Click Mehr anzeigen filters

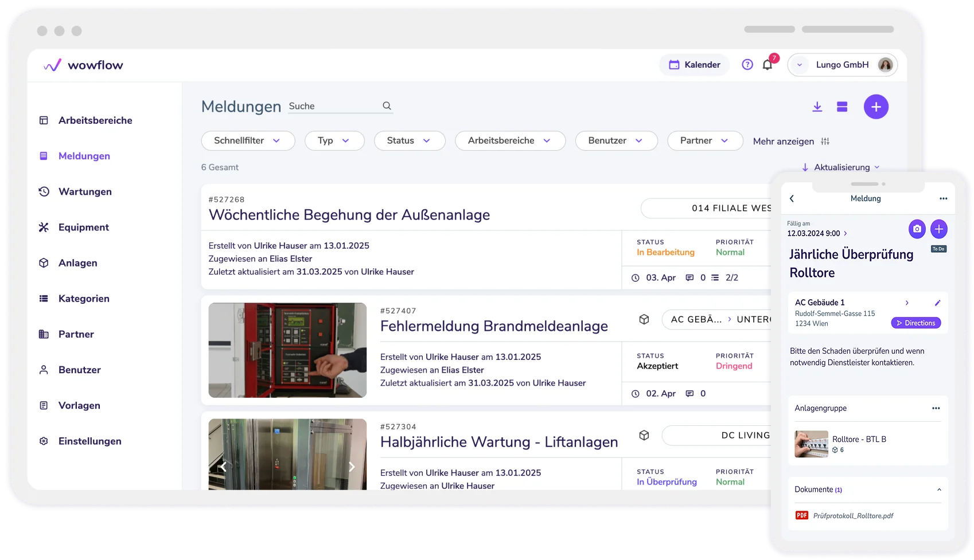pos(791,142)
